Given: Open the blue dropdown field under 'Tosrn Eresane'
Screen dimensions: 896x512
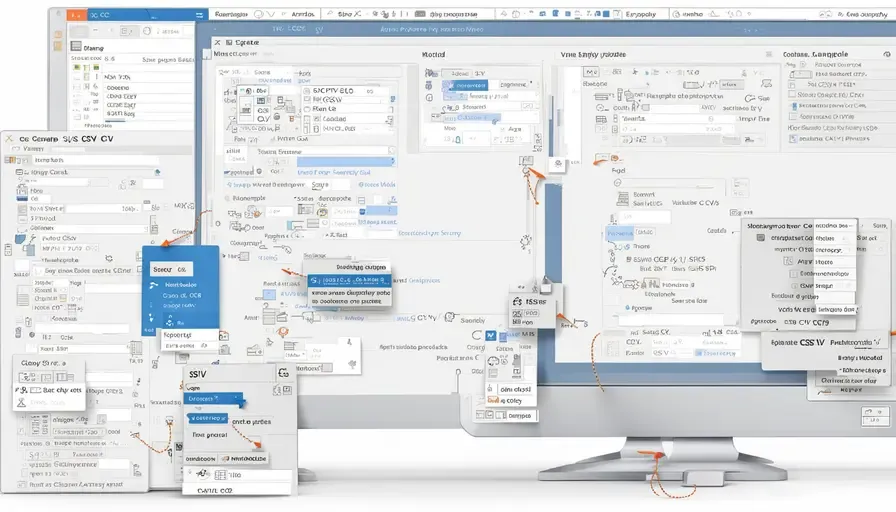Looking at the screenshot, I should (345, 162).
